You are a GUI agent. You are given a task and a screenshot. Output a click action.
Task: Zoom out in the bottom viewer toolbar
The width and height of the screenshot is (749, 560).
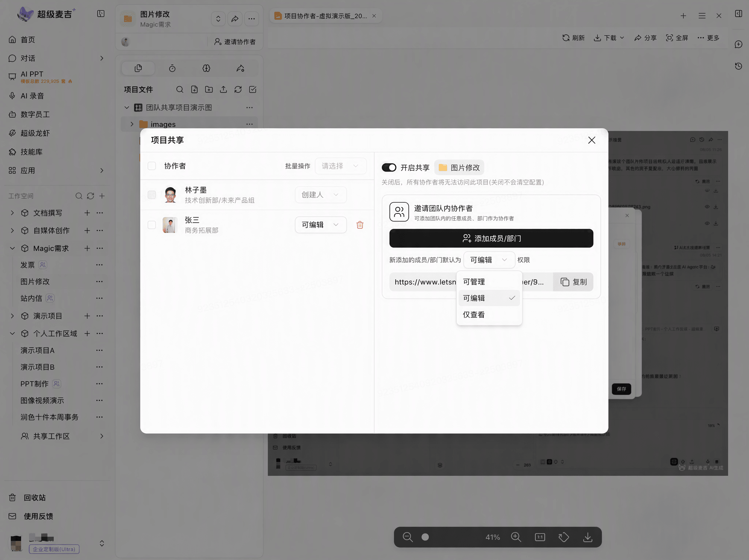click(407, 537)
